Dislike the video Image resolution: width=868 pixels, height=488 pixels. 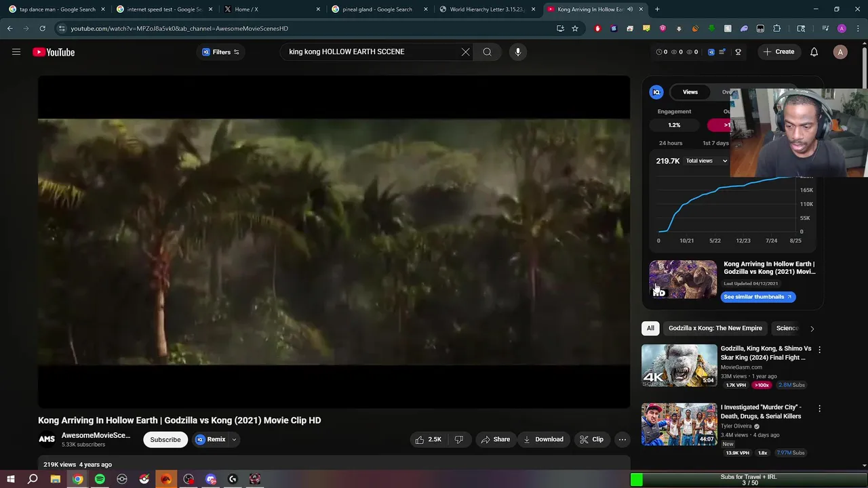[x=459, y=439]
